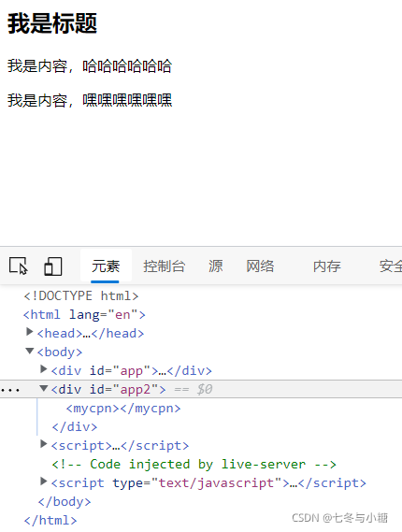The height and width of the screenshot is (532, 402).
Task: Select the closing </html> tag
Action: point(50,520)
